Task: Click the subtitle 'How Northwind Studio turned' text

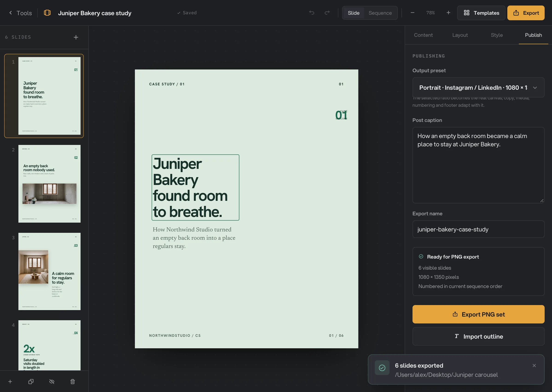Action: click(194, 238)
